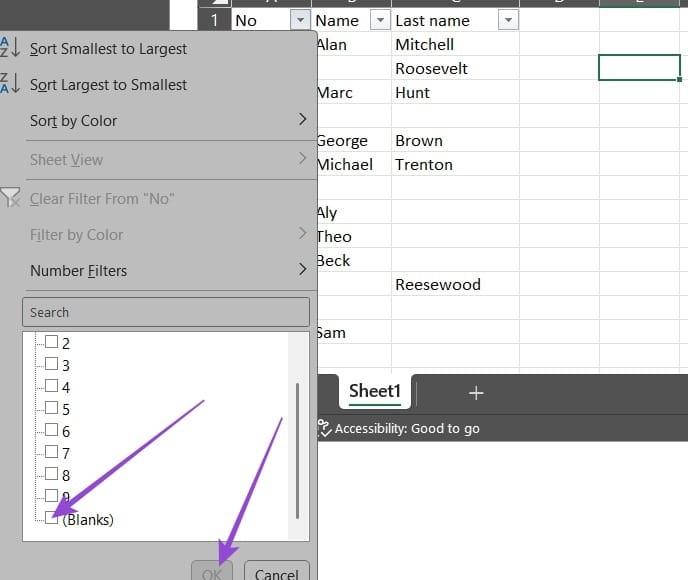Click the cell containing Sam
Image resolution: width=688 pixels, height=580 pixels.
click(x=354, y=333)
